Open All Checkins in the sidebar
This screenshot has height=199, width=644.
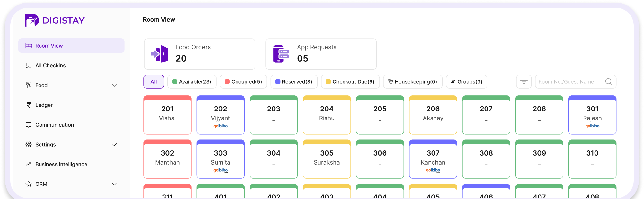(50, 66)
